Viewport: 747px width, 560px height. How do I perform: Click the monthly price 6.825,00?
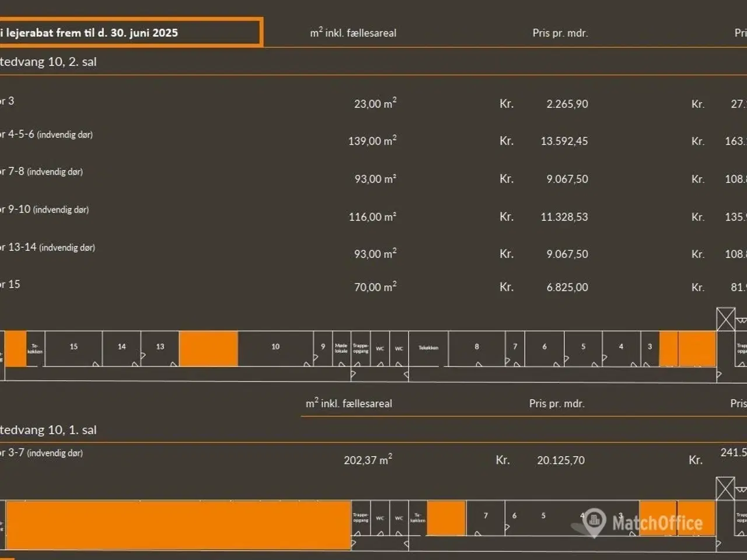coord(567,287)
